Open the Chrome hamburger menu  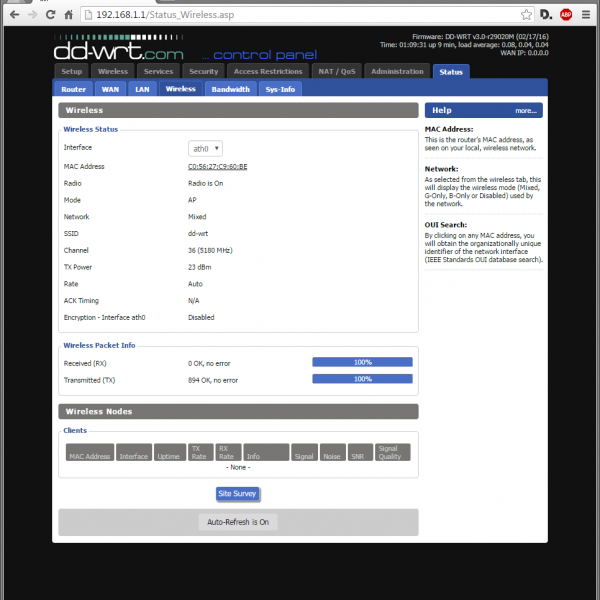tap(587, 15)
